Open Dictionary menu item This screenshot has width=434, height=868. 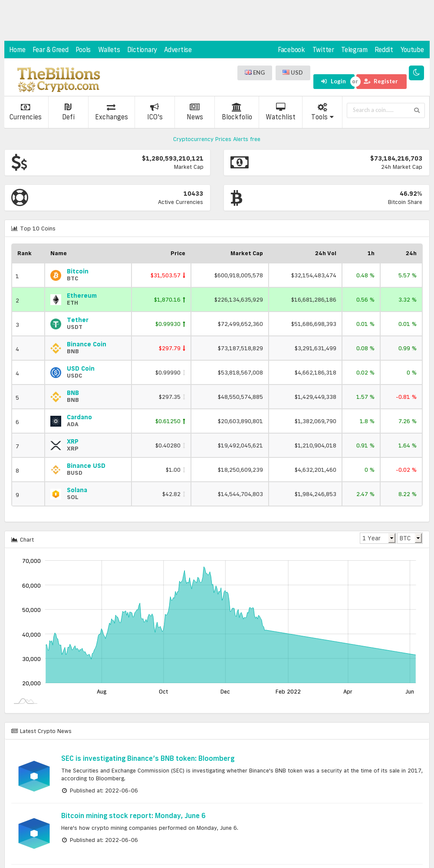pos(142,50)
